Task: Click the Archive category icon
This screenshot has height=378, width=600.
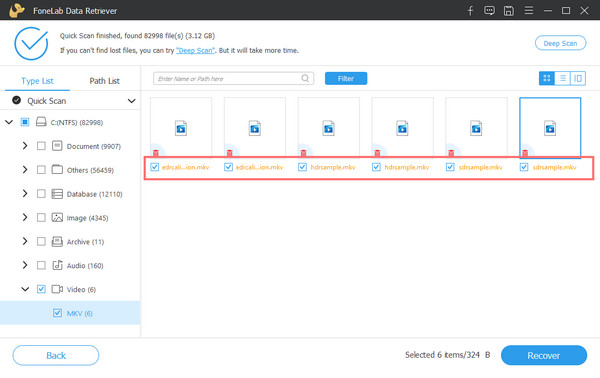Action: click(x=57, y=241)
